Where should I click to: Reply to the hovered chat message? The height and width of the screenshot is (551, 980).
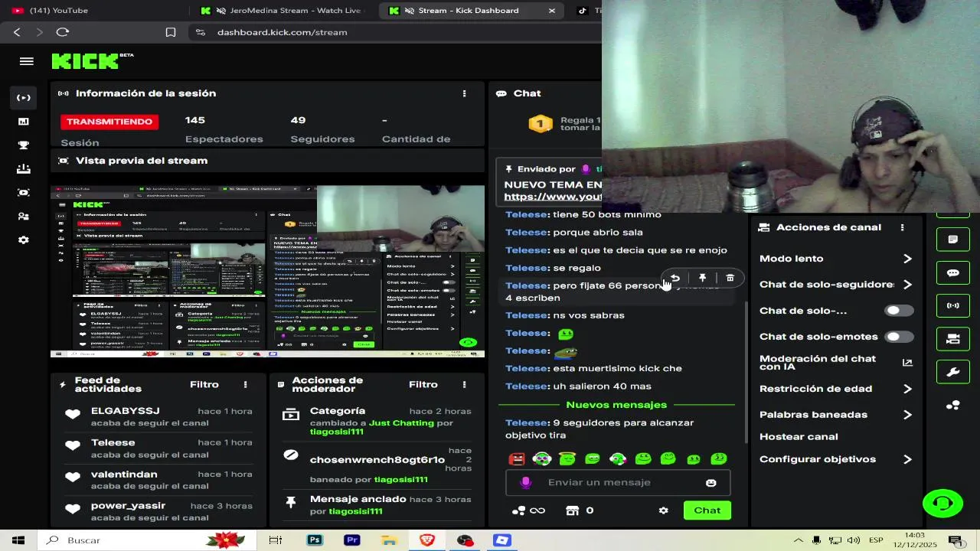(x=675, y=278)
